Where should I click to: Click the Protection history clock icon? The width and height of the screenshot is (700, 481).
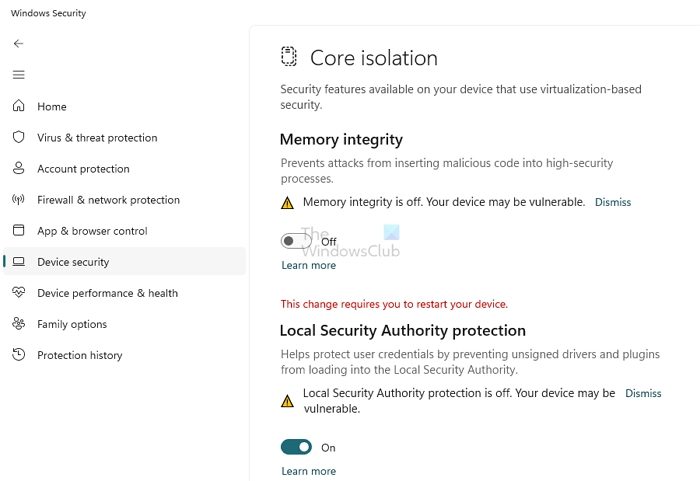click(18, 354)
